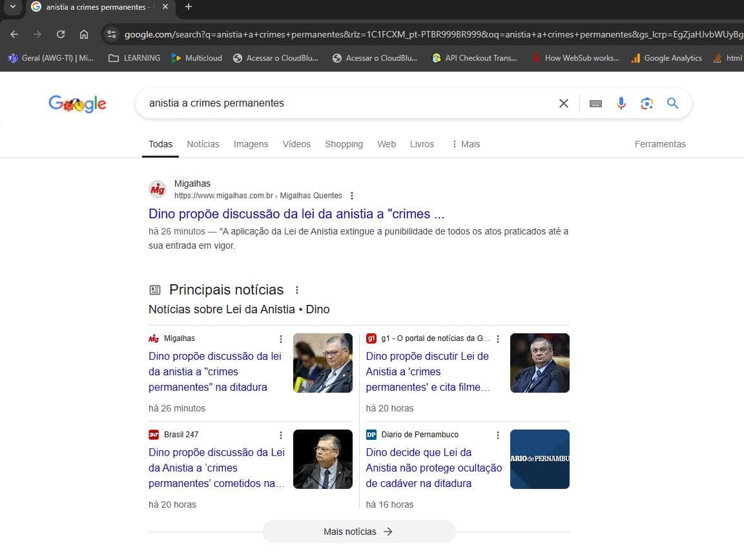744x560 pixels.
Task: Open the Multicloud bookmark
Action: tap(196, 58)
